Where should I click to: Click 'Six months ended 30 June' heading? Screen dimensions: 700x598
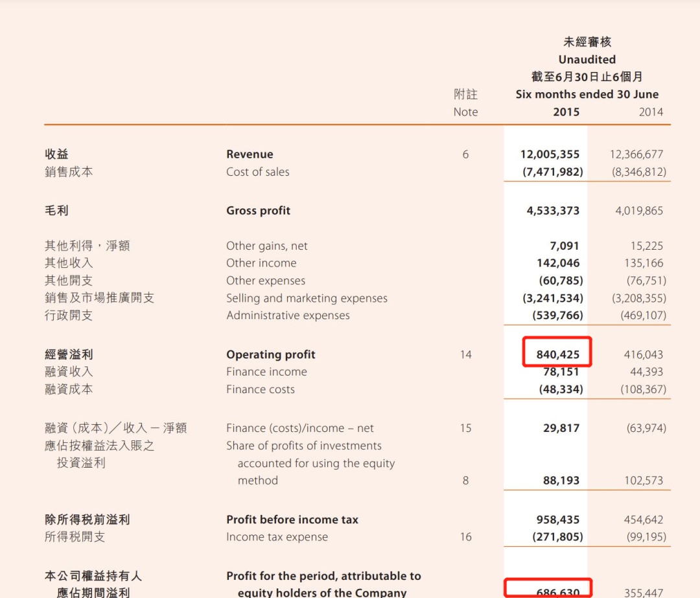(x=587, y=94)
